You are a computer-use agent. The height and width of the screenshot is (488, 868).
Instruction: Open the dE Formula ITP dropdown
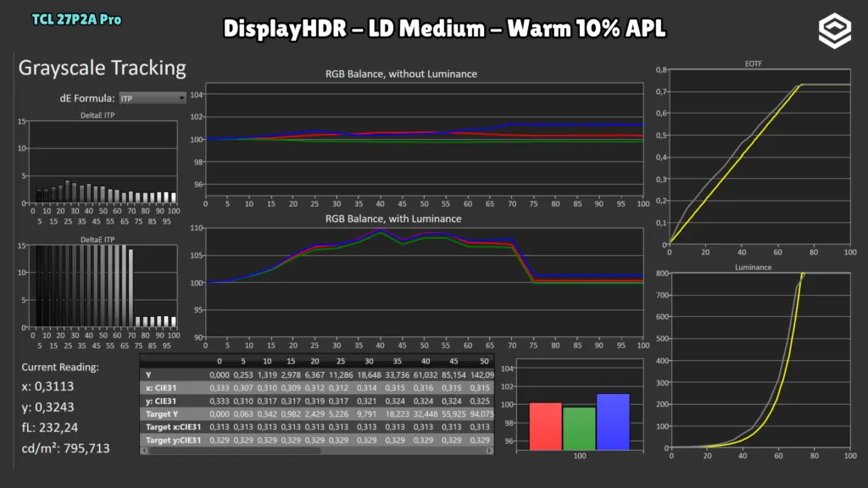tap(153, 98)
